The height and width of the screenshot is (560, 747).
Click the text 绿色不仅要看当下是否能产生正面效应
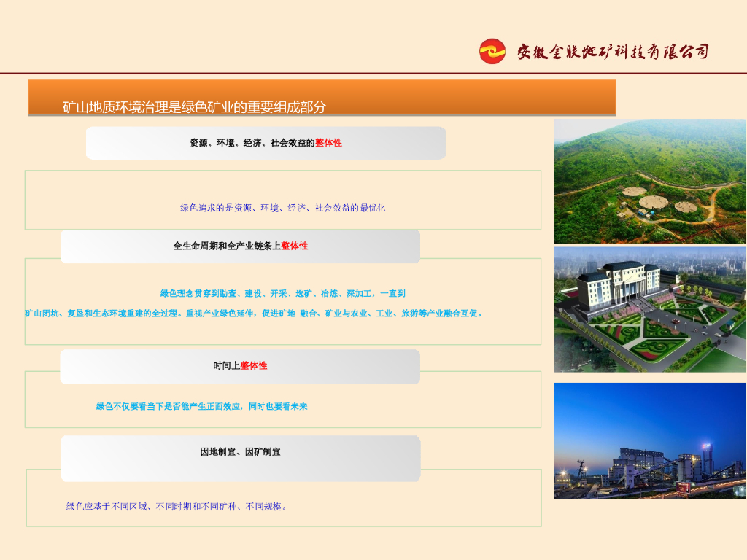[169, 406]
